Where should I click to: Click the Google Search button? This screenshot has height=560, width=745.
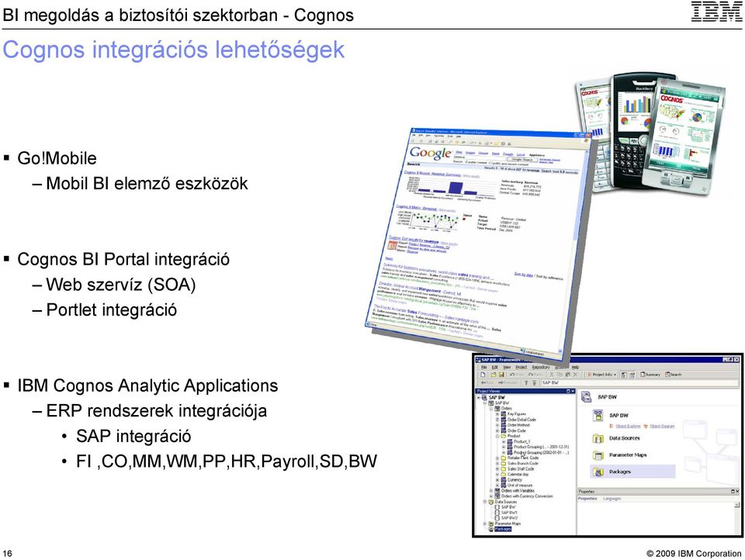click(522, 160)
